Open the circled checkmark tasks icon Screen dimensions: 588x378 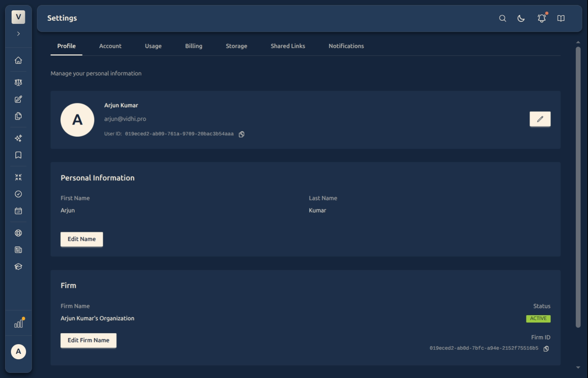(x=18, y=194)
